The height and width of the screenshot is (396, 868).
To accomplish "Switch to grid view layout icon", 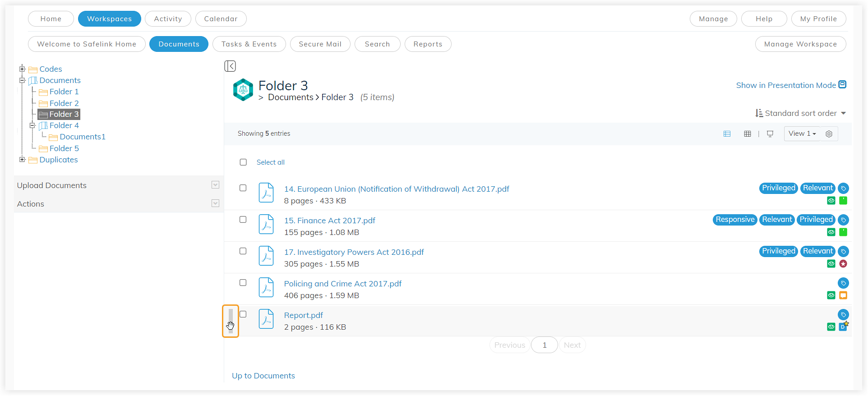I will 747,134.
